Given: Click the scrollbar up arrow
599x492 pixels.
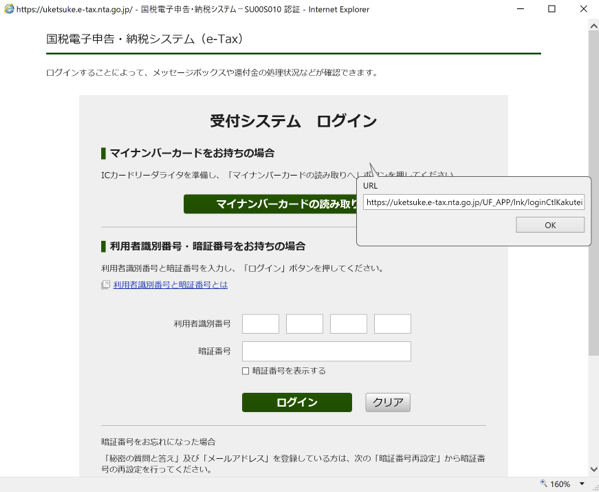Looking at the screenshot, I should coord(594,26).
